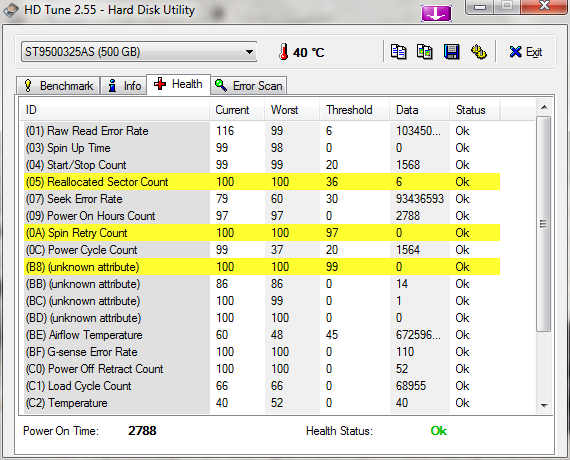
Task: Select the (BC) unknown attribute row
Action: coord(262,301)
